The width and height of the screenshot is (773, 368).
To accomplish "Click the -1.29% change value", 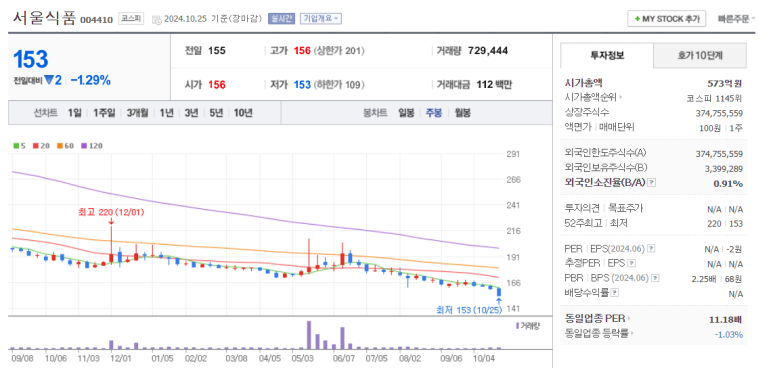I will [90, 80].
